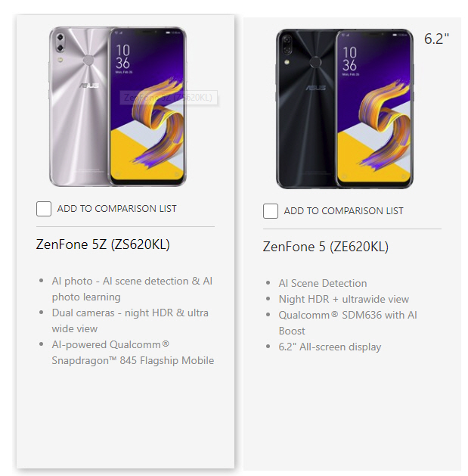
Task: Click the ASUS logo on the silver phone back
Action: (89, 86)
